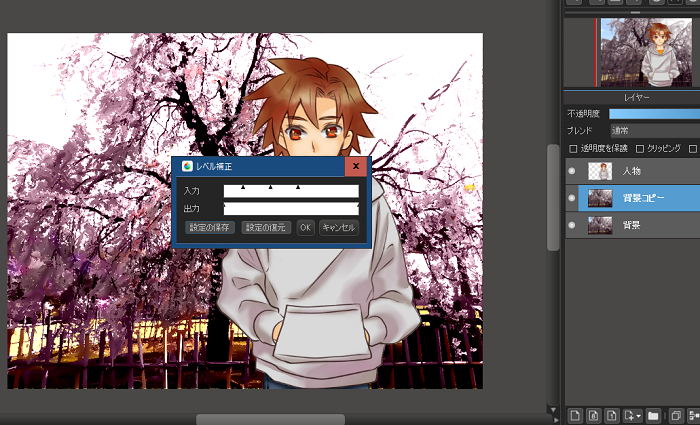This screenshot has width=700, height=425.
Task: Click the 設定の保存 button
Action: click(x=210, y=228)
